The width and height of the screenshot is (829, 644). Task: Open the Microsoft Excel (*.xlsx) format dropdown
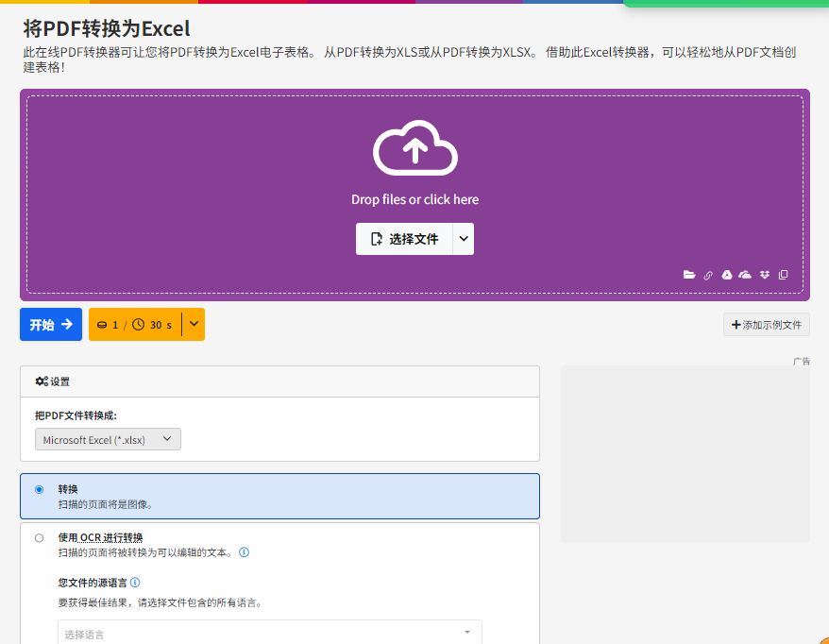(108, 439)
